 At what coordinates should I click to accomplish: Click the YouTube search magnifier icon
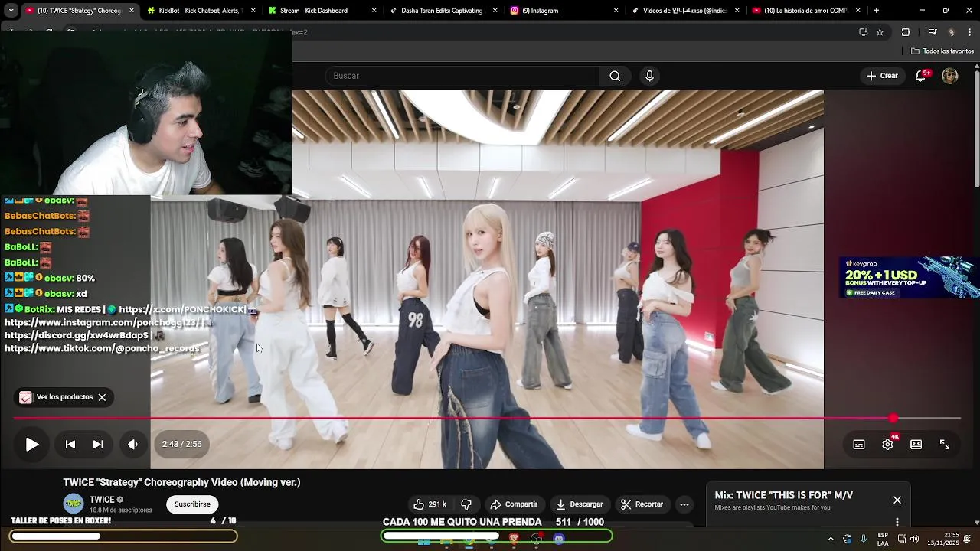tap(615, 76)
